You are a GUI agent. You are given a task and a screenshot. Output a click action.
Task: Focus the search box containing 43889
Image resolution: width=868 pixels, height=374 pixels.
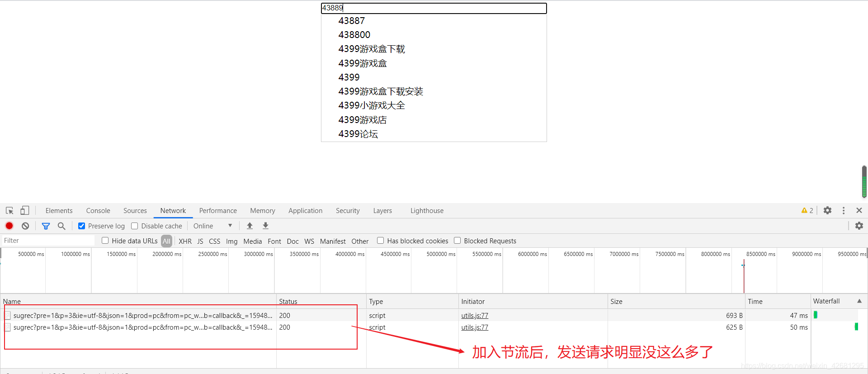click(x=434, y=8)
